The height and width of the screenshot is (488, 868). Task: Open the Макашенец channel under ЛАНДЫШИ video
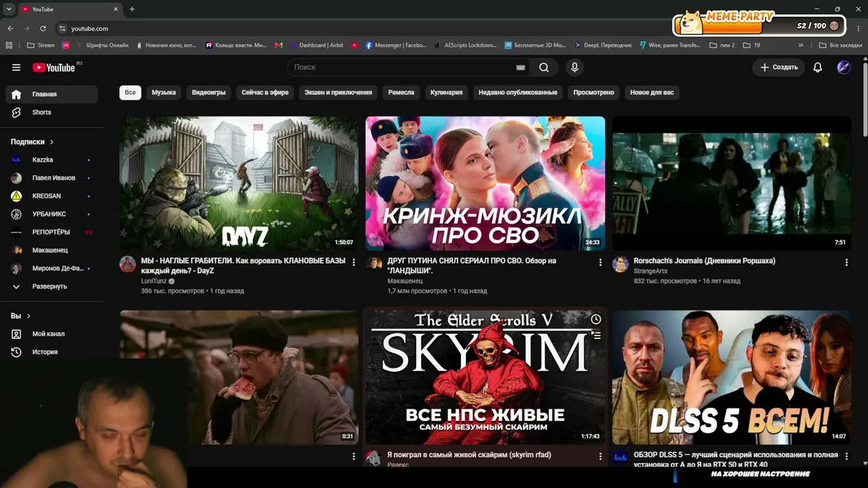pyautogui.click(x=405, y=281)
